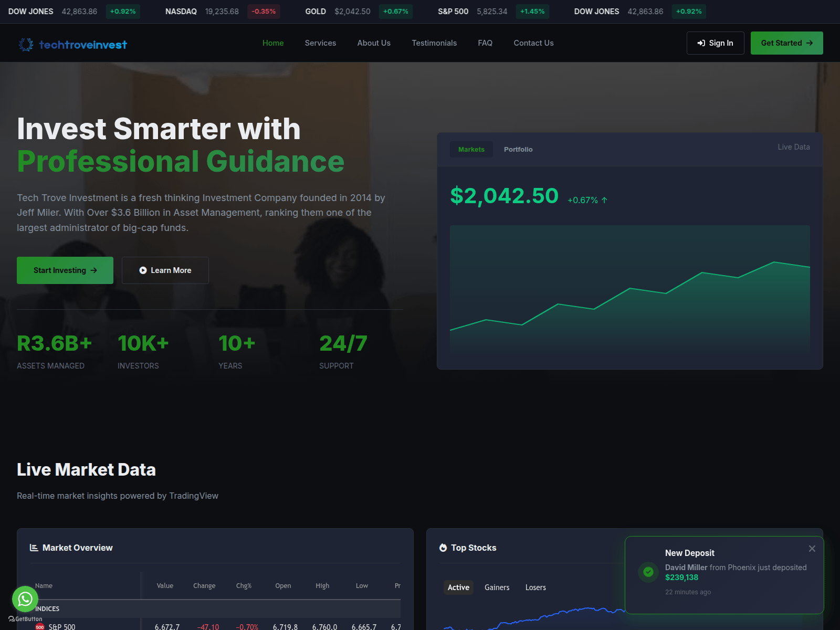Click green checkmark icon in deposit notification
The image size is (840, 630).
pos(648,572)
